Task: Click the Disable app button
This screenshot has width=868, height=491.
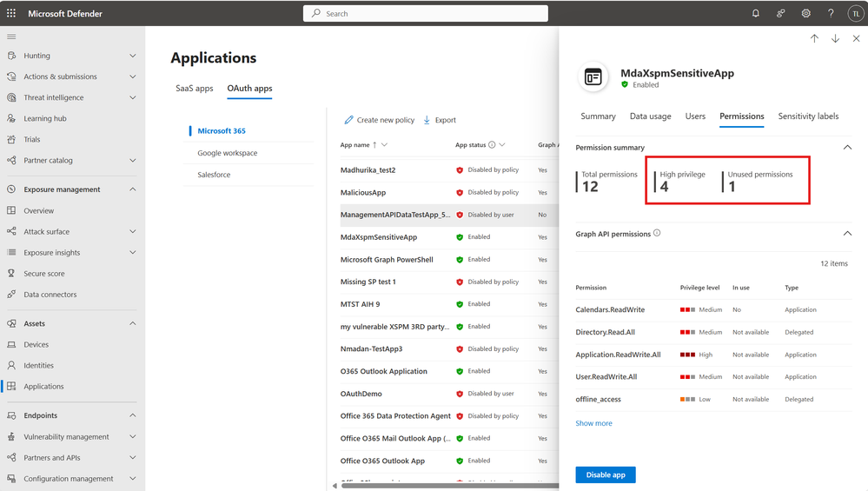Action: 606,475
